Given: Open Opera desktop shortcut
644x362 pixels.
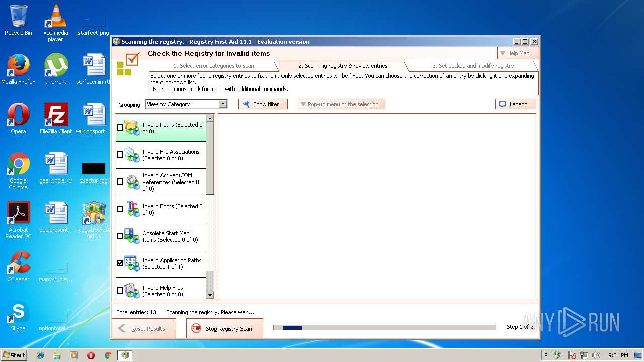Looking at the screenshot, I should tap(18, 119).
